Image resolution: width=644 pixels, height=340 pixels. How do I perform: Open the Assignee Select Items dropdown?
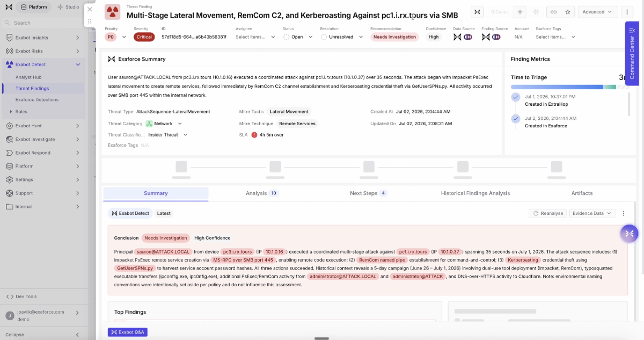click(x=255, y=37)
